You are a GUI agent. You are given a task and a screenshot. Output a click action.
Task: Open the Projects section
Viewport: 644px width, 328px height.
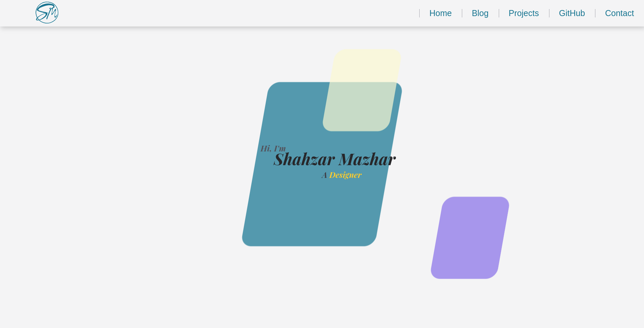pos(524,13)
